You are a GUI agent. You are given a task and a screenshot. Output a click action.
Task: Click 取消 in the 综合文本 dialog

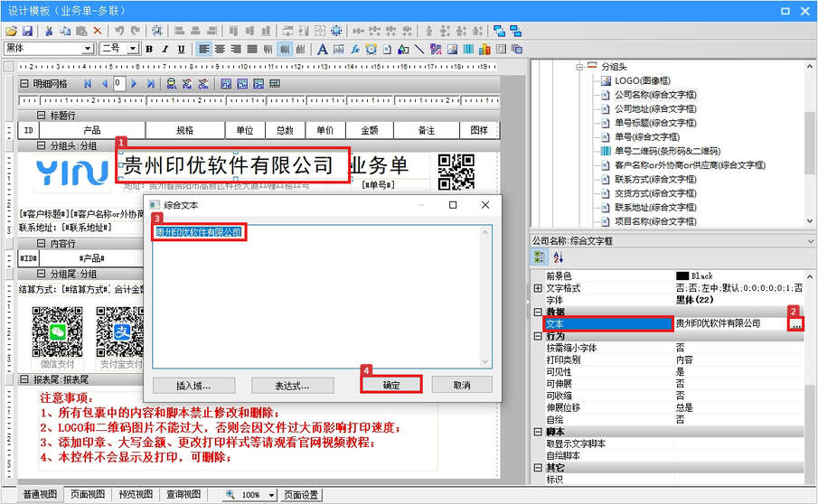pos(462,385)
